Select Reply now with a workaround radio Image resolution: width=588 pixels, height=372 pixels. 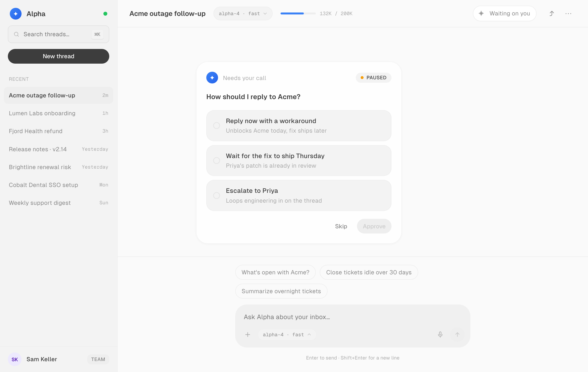[217, 126]
